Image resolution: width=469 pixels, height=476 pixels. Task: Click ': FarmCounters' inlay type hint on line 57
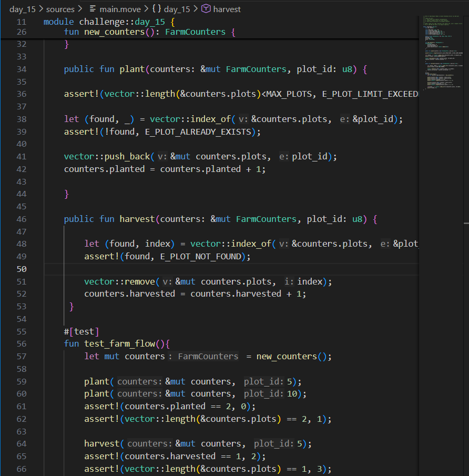click(203, 357)
